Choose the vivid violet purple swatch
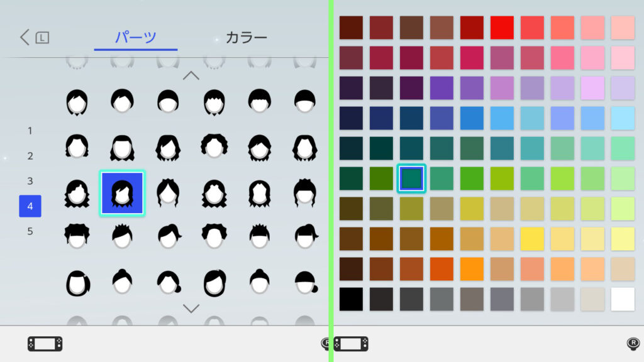 point(441,88)
